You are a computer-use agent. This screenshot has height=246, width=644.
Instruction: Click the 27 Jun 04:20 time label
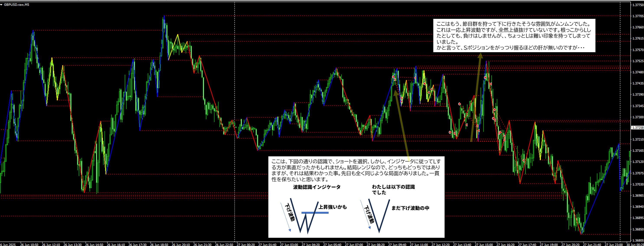click(x=311, y=244)
